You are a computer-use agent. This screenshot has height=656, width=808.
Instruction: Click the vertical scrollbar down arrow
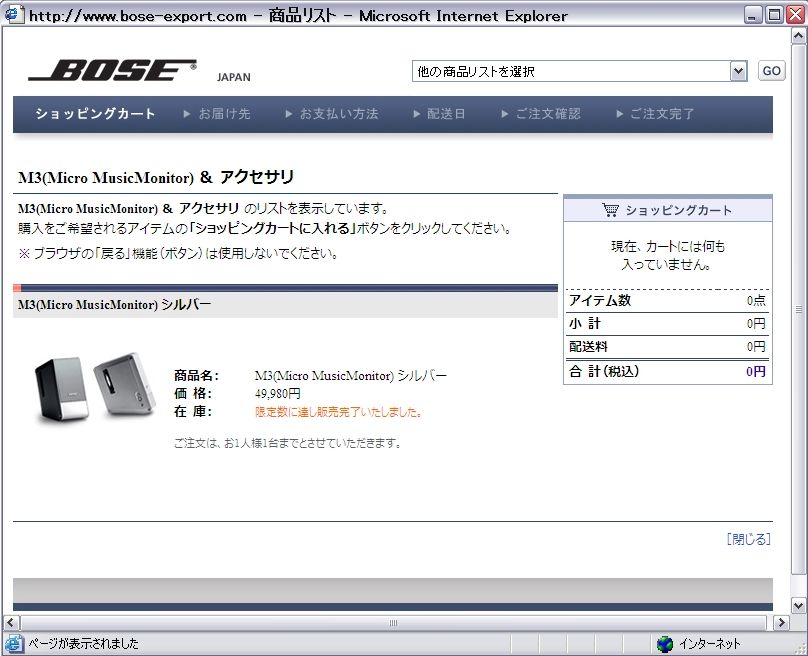point(798,605)
